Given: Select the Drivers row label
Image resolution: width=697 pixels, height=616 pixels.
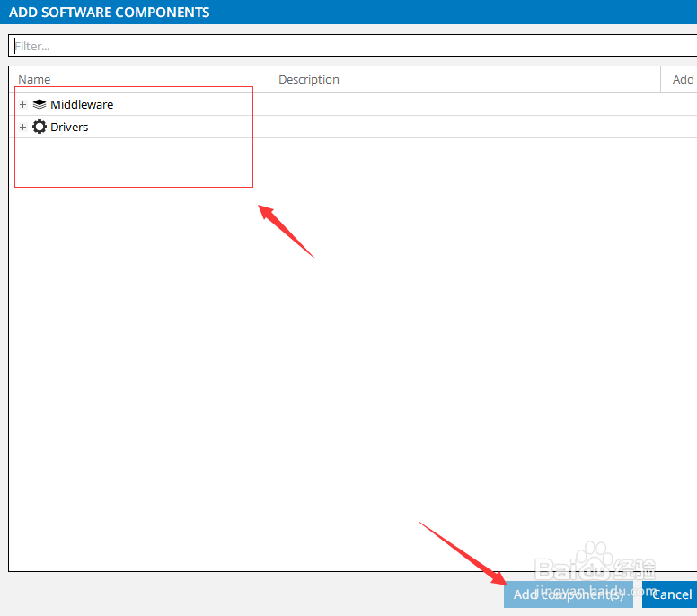Looking at the screenshot, I should point(69,128).
